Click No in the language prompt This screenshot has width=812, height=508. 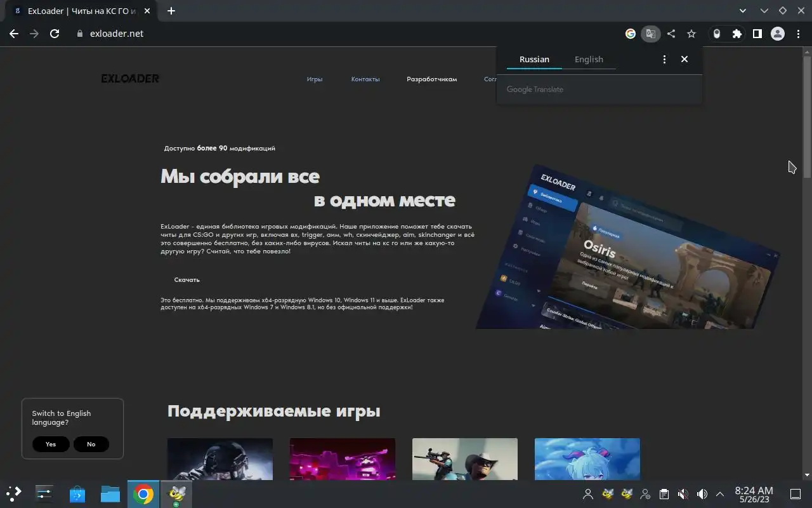[x=91, y=444]
